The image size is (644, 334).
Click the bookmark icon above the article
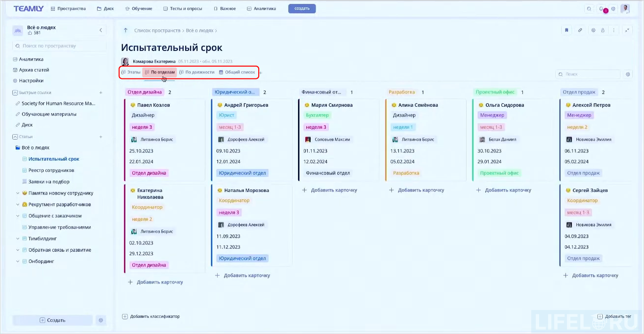point(567,30)
